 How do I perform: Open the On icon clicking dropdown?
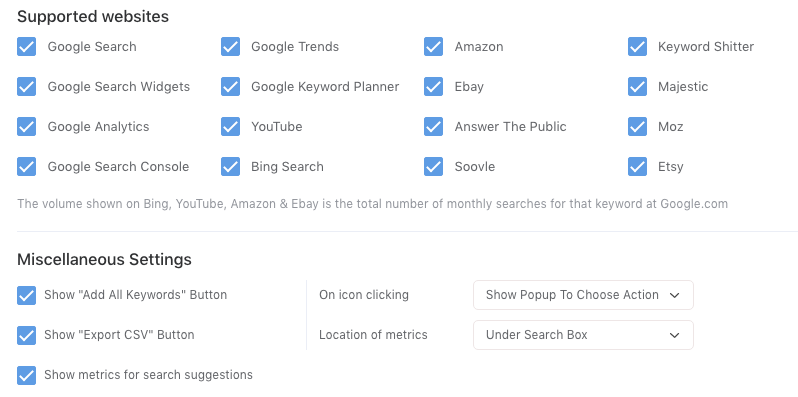583,295
